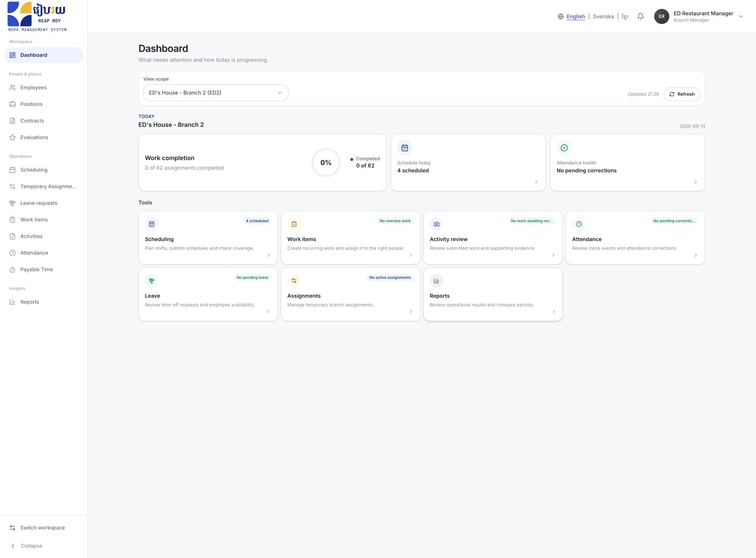Image resolution: width=756 pixels, height=558 pixels.
Task: Click the Reap Roy logo
Action: pyautogui.click(x=37, y=17)
